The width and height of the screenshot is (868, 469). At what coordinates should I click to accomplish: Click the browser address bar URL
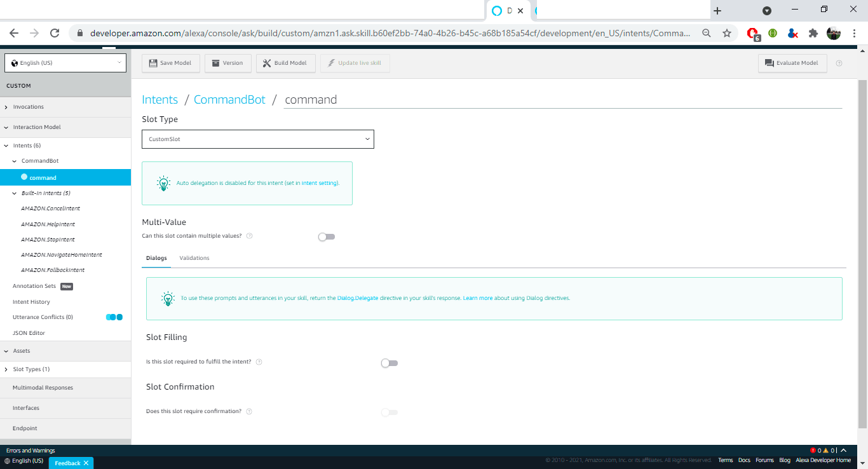pos(390,33)
